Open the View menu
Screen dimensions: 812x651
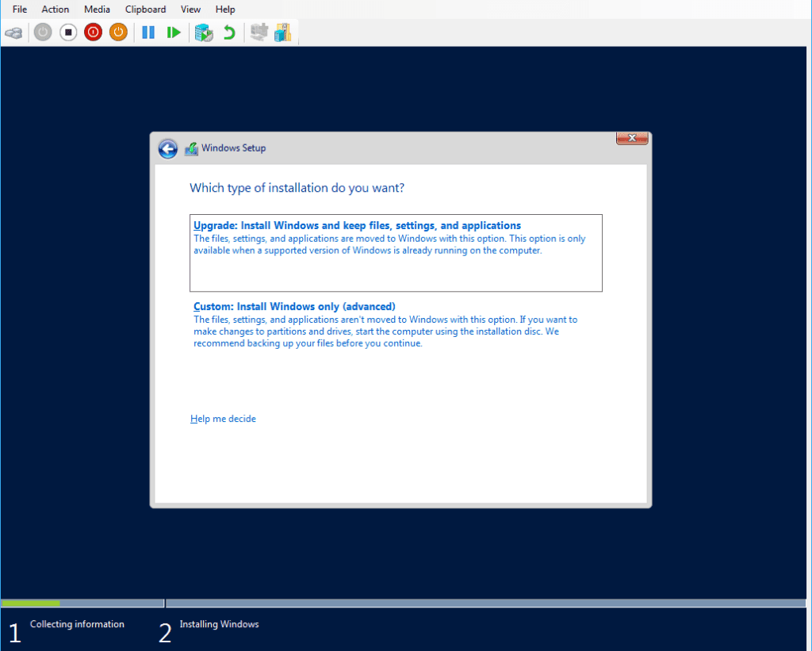point(190,10)
